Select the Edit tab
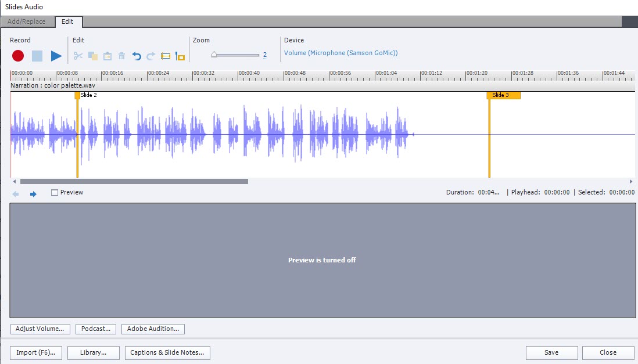The image size is (638, 364). pyautogui.click(x=67, y=21)
